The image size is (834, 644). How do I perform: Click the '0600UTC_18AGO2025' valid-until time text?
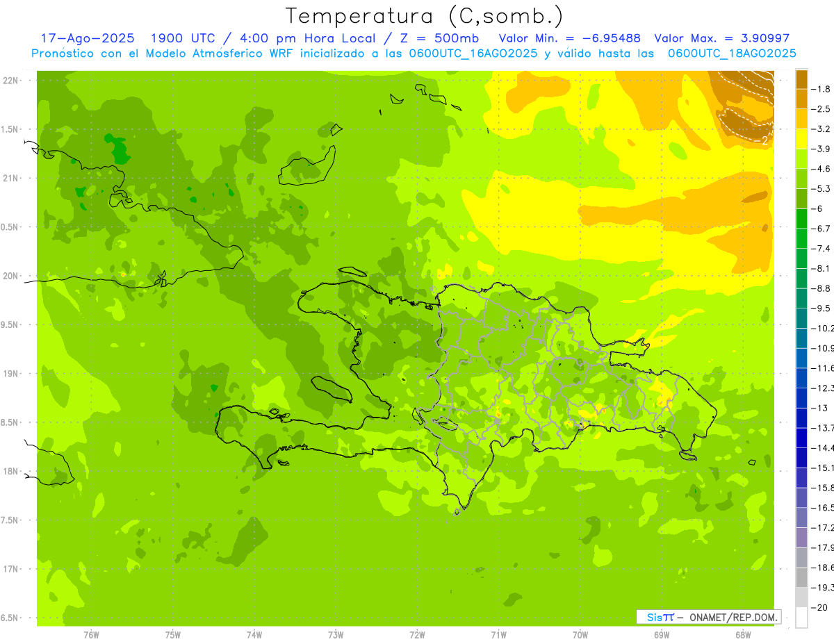click(x=732, y=53)
